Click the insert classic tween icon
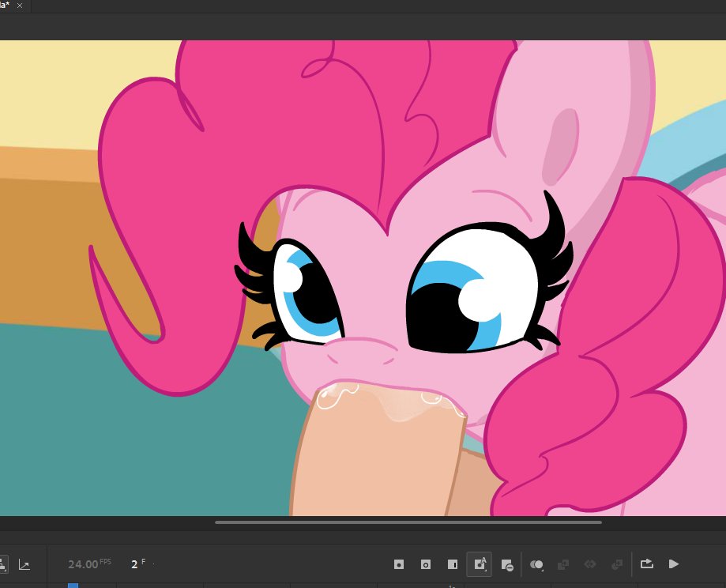The image size is (726, 588). [x=563, y=564]
